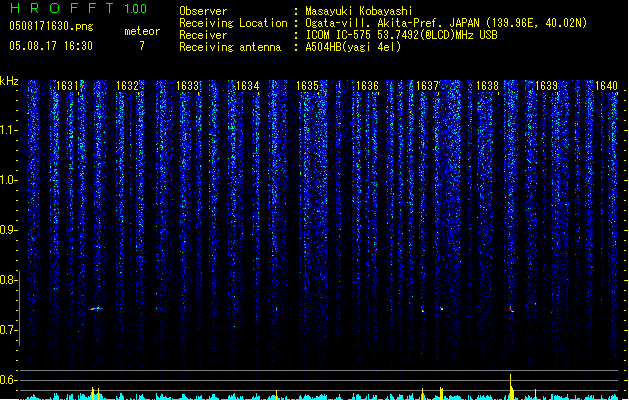Click the 0.8 kHz axis label
The height and width of the screenshot is (400, 629).
tap(8, 280)
